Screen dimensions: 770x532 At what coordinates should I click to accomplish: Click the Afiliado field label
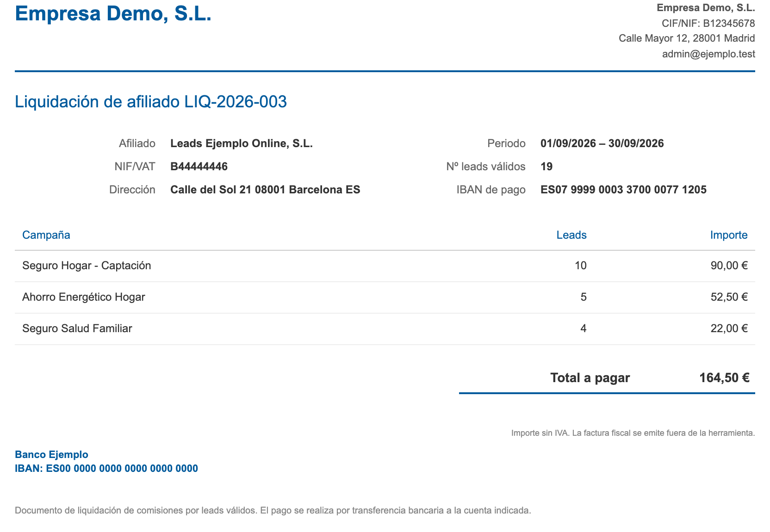137,143
